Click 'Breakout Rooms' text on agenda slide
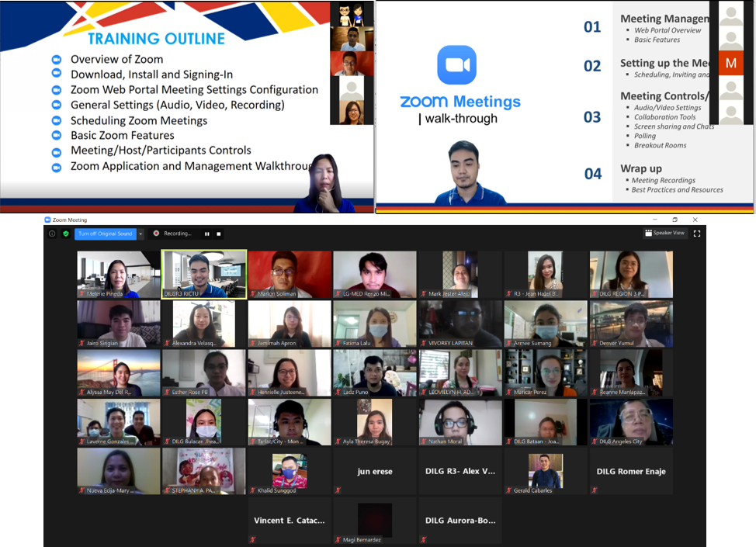756x547 pixels. 660,145
